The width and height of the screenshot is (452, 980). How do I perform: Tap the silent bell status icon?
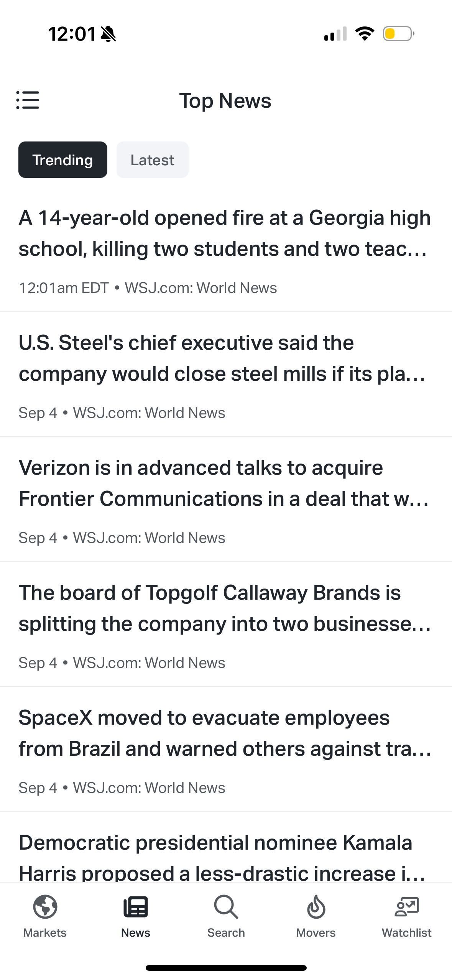(x=108, y=34)
